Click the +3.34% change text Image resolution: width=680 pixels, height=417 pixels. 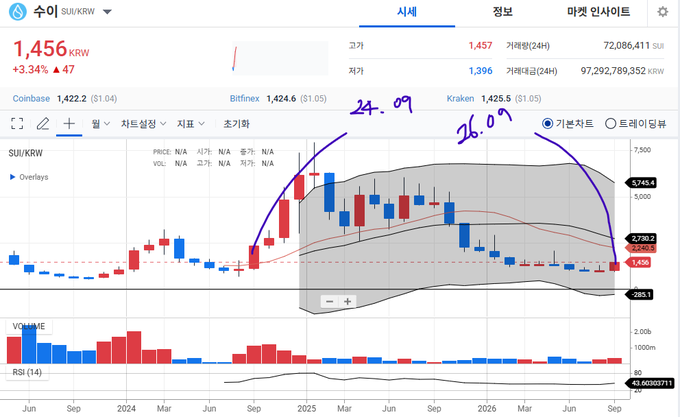click(30, 69)
